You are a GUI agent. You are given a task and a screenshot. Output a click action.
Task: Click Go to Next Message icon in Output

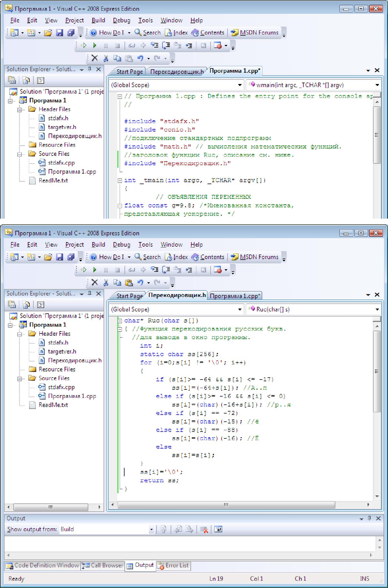[x=189, y=529]
